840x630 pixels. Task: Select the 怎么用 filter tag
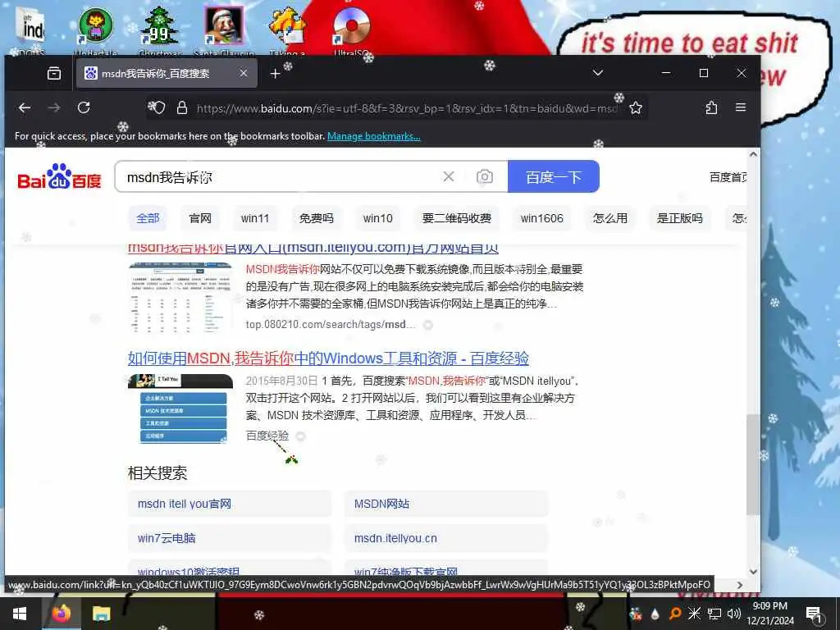tap(610, 218)
